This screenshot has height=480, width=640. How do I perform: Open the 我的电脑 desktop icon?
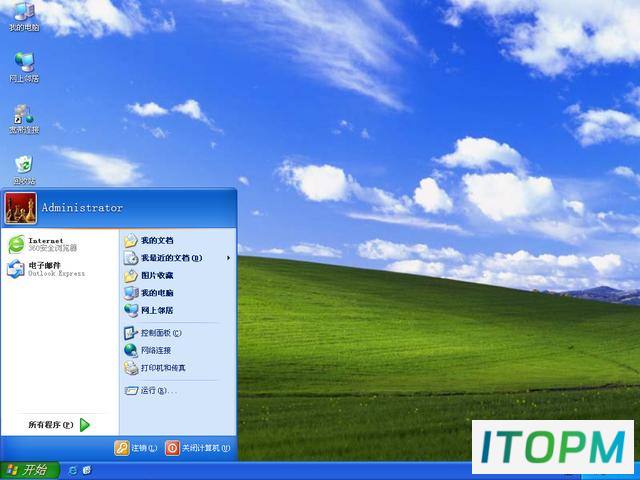[24, 16]
